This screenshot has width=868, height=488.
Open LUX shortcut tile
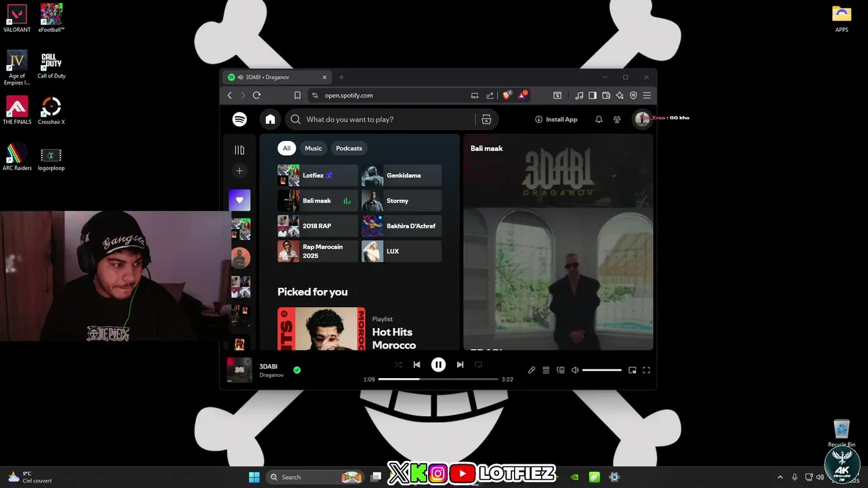tap(401, 251)
